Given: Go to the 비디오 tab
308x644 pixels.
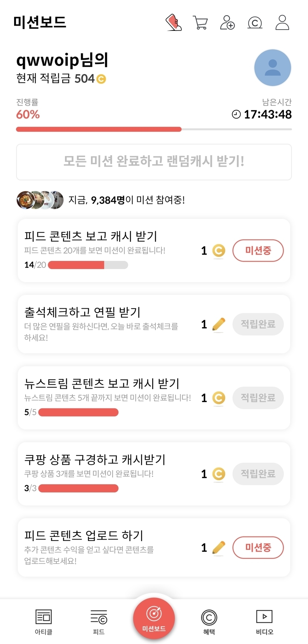Looking at the screenshot, I should click(264, 622).
